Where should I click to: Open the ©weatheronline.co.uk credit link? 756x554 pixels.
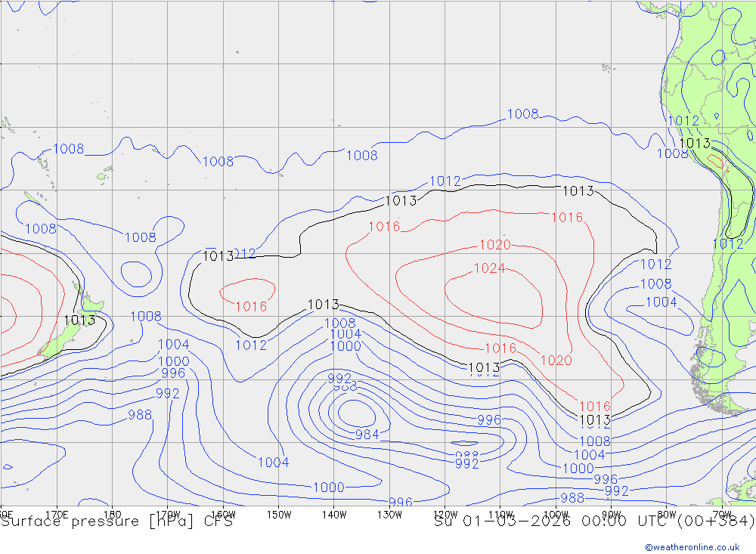tap(692, 547)
